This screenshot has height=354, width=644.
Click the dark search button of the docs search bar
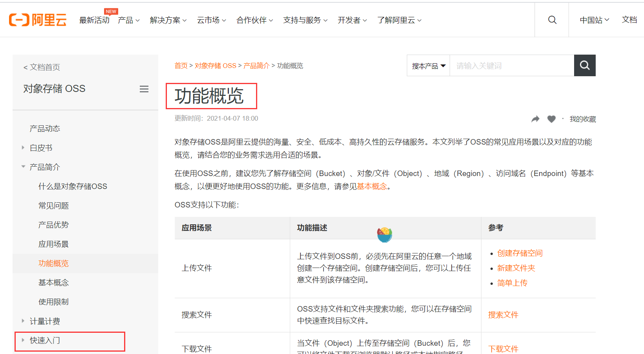tap(584, 65)
